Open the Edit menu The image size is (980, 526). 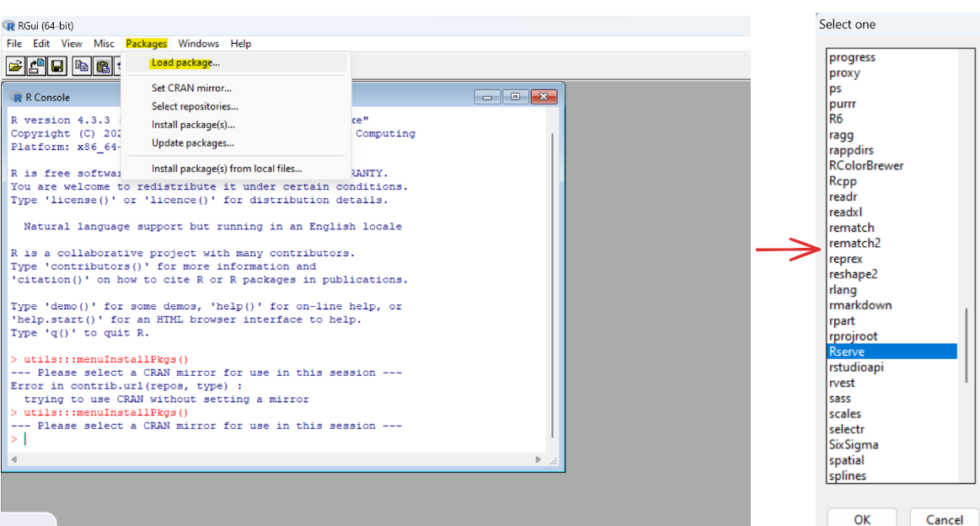click(41, 44)
